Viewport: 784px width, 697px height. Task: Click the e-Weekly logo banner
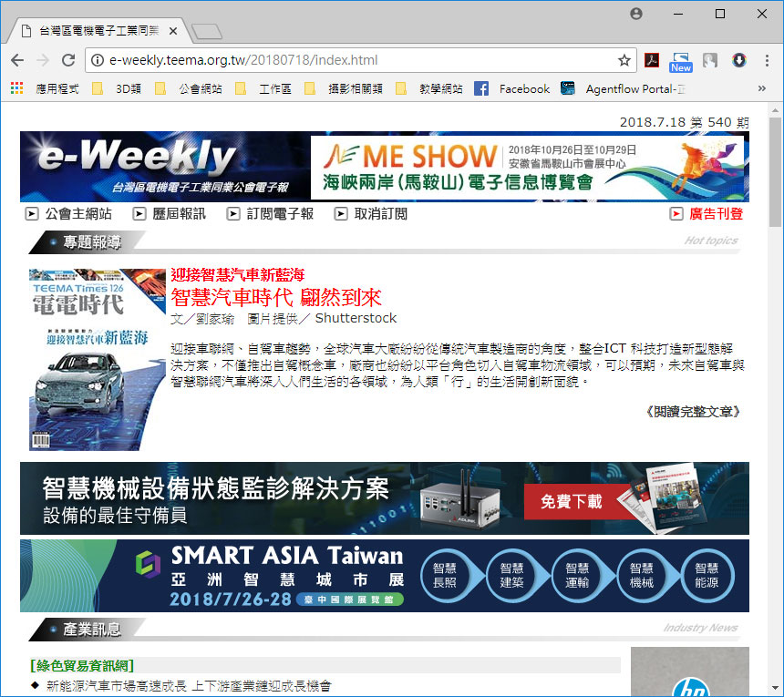[x=165, y=167]
